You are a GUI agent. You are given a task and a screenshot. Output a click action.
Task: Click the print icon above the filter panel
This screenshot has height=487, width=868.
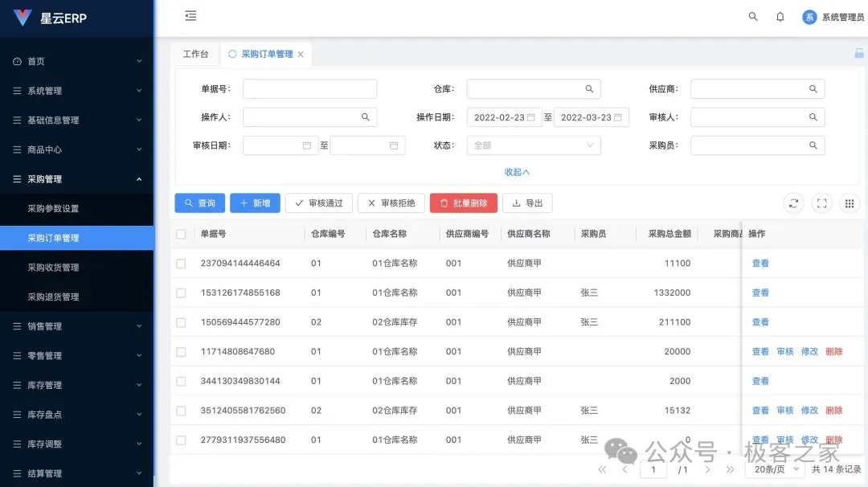[x=858, y=52]
